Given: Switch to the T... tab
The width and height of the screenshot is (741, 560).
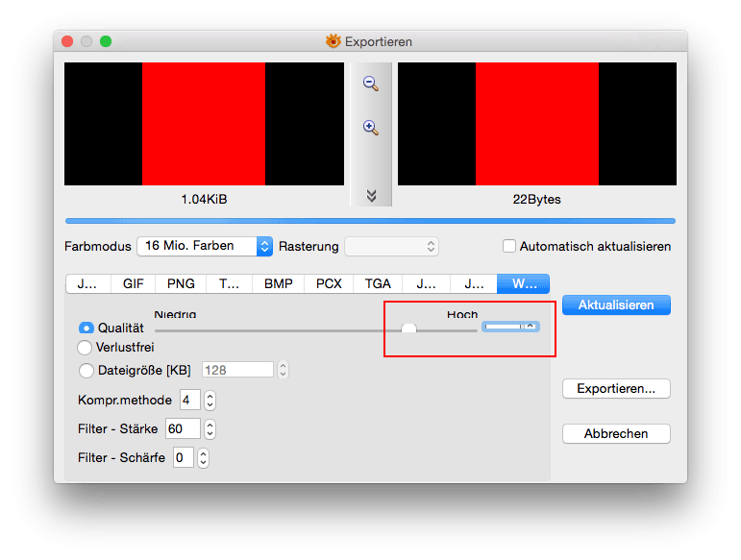Looking at the screenshot, I should tap(229, 283).
